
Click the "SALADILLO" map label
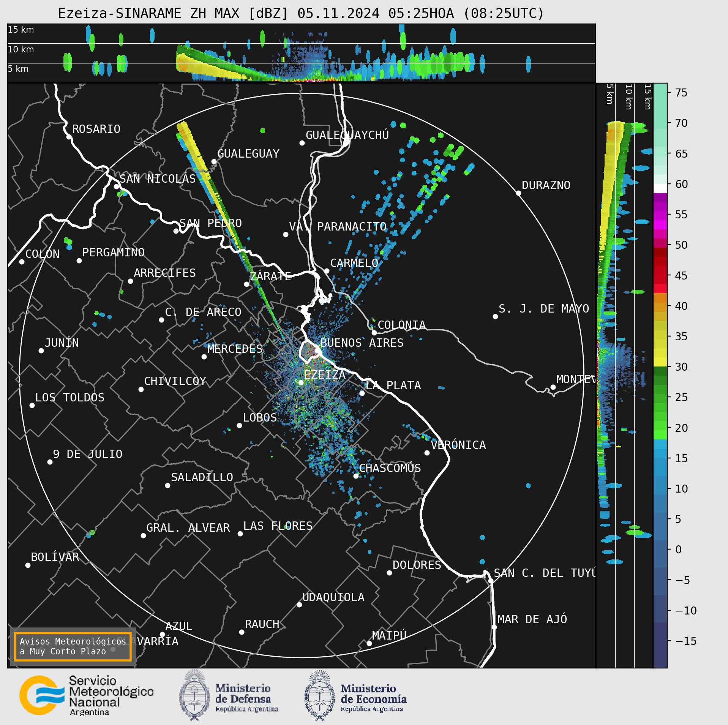coord(202,477)
